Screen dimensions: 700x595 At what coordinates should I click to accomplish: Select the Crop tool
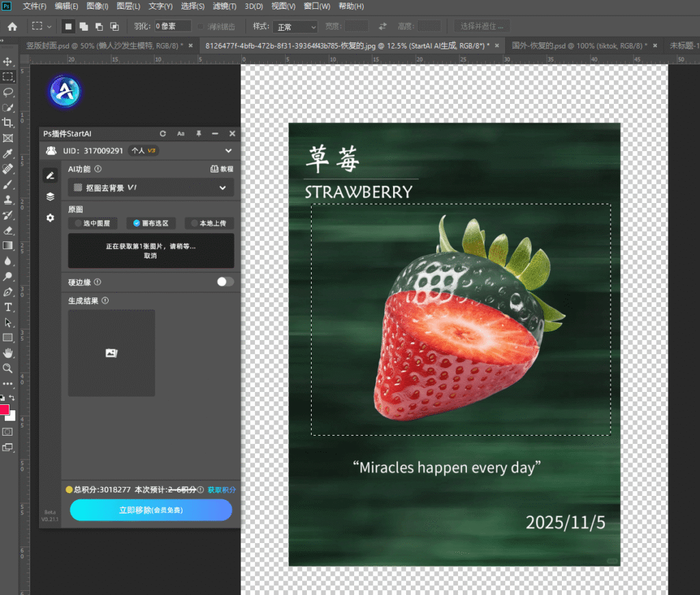8,122
